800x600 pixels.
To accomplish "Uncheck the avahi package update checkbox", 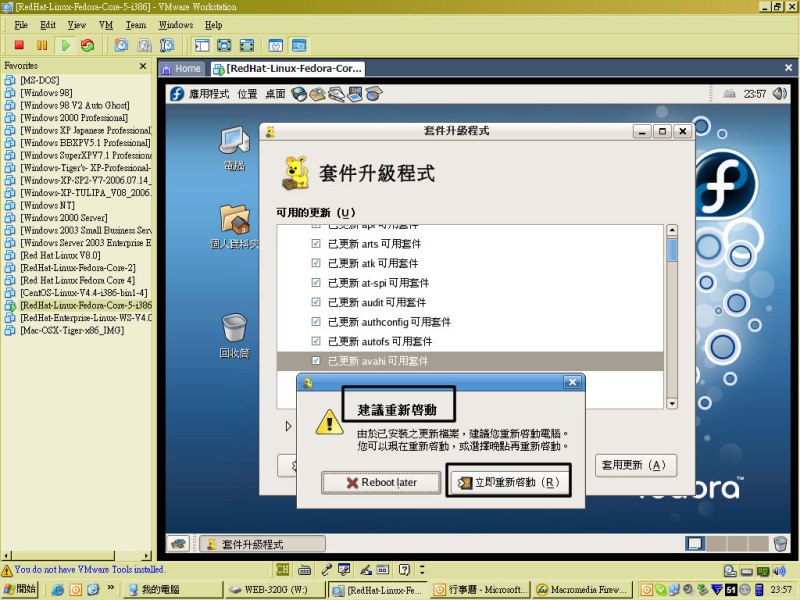I will click(x=316, y=361).
